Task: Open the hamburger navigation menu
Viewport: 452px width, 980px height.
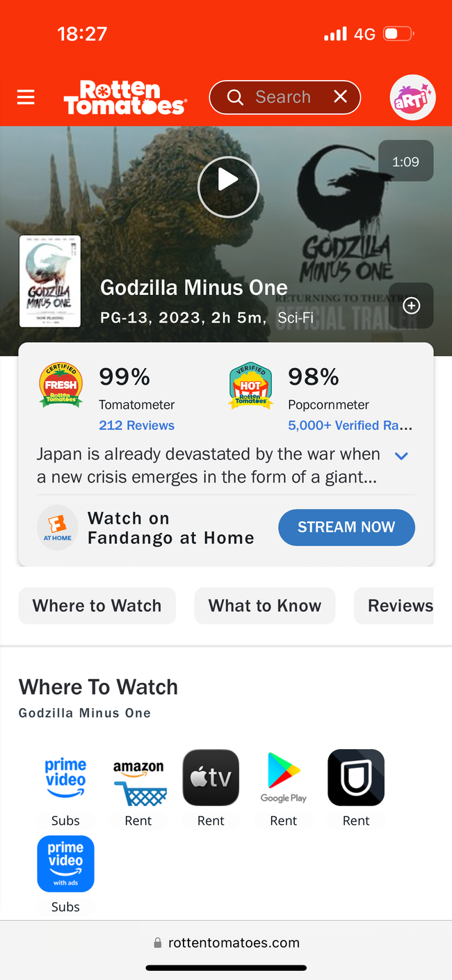Action: point(26,97)
